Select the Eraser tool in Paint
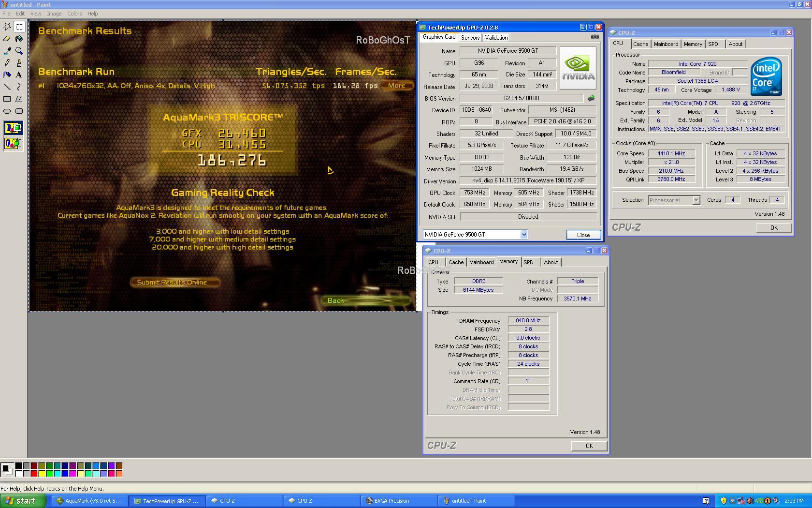Screen dimensions: 812x508 coord(7,39)
